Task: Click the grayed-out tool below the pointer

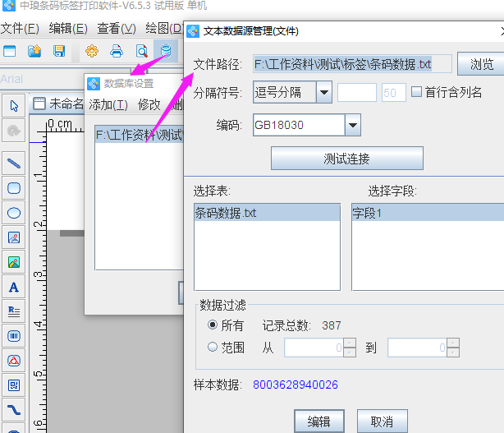Action: 13,131
